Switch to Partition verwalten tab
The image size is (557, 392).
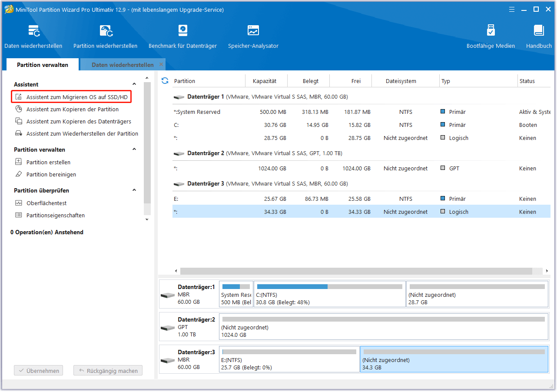click(x=43, y=65)
